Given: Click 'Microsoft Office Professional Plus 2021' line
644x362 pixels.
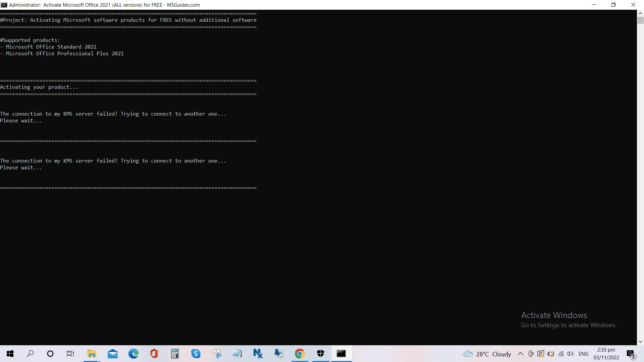Looking at the screenshot, I should click(62, 54).
